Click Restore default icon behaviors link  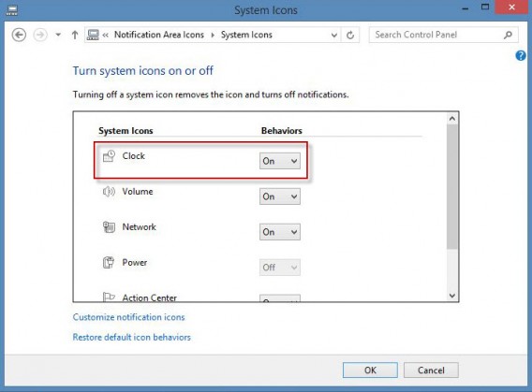pyautogui.click(x=132, y=338)
